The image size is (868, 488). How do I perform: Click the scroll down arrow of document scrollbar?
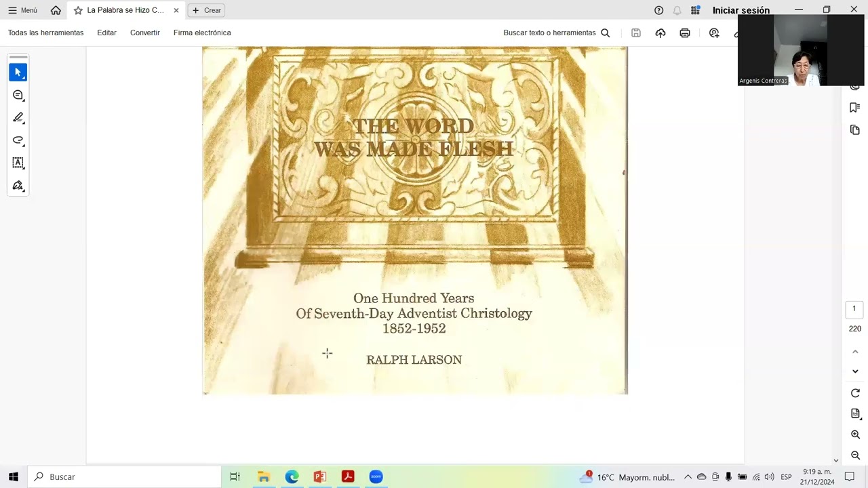(x=835, y=460)
